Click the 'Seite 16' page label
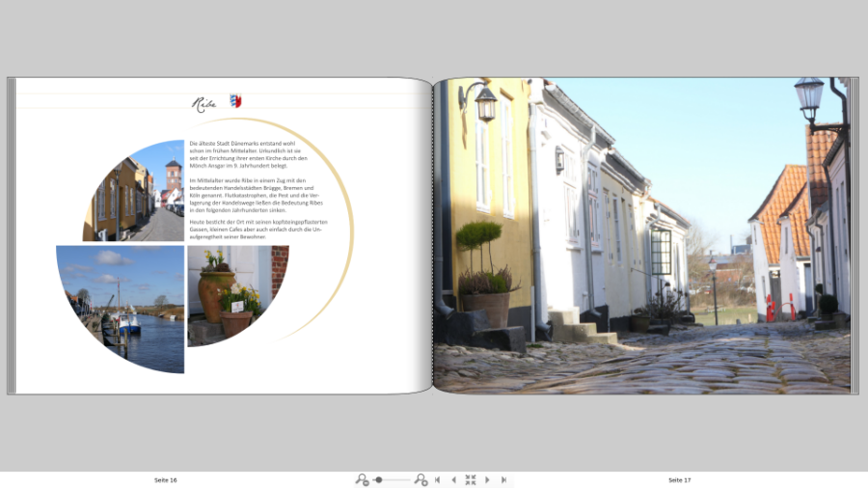 pos(166,479)
